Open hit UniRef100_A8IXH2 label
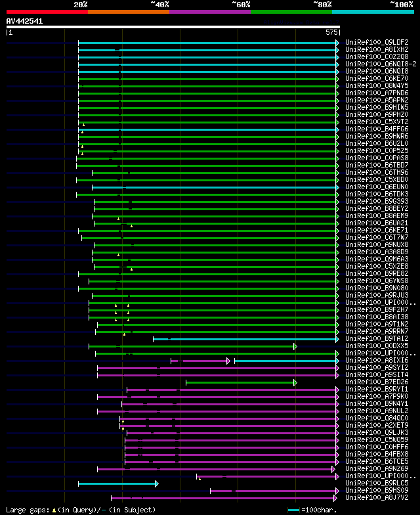The width and height of the screenshot is (420, 515). pyautogui.click(x=377, y=50)
